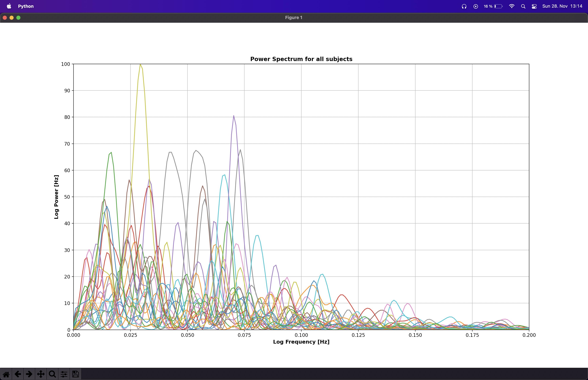Click the Figure 1 window title
The width and height of the screenshot is (588, 380).
click(x=294, y=18)
